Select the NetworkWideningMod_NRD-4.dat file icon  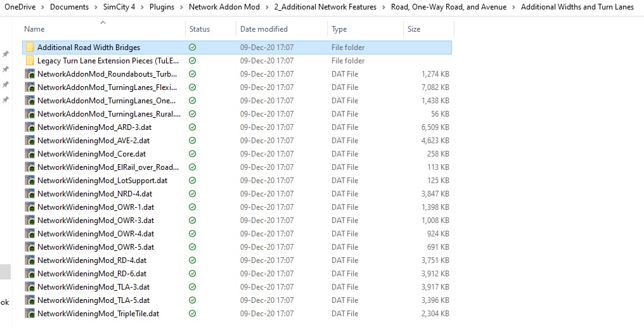pos(30,193)
